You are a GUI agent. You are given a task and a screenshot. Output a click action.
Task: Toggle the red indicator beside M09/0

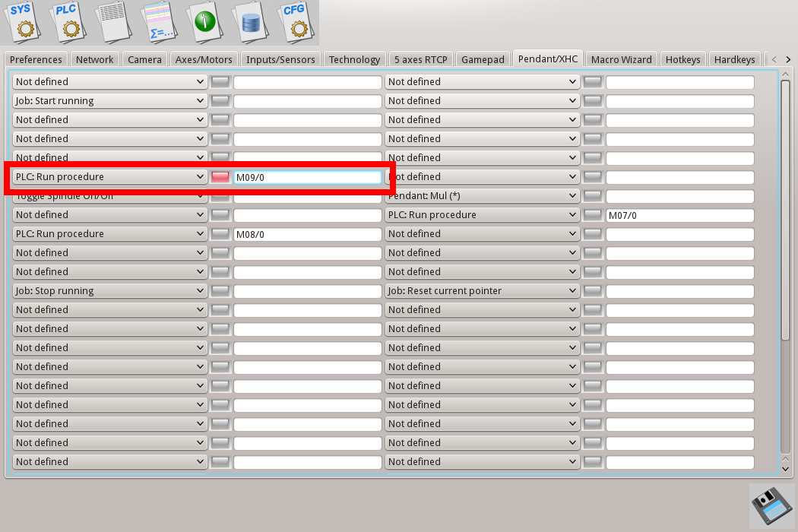click(220, 177)
